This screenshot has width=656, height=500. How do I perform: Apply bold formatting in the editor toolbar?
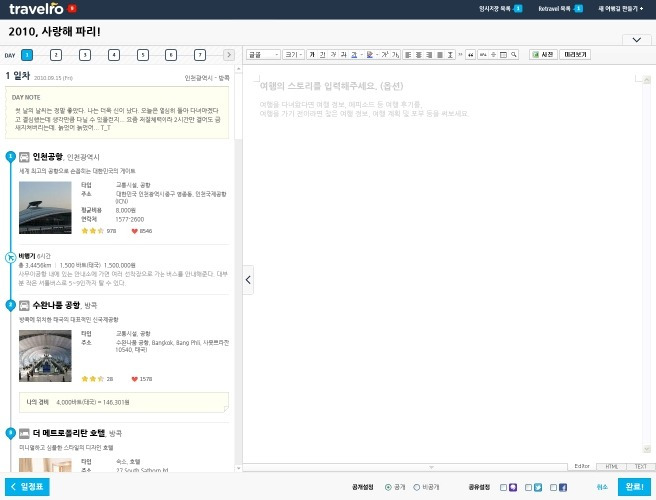point(312,55)
